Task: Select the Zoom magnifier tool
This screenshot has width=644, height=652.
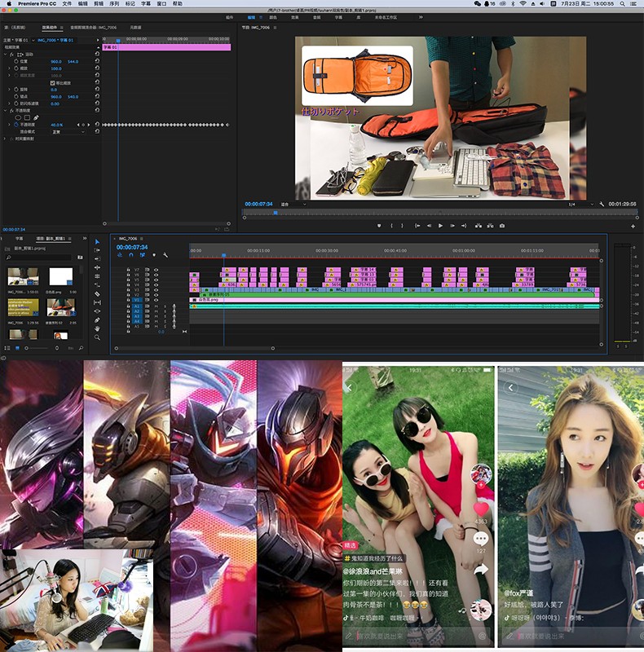Action: coord(97,337)
